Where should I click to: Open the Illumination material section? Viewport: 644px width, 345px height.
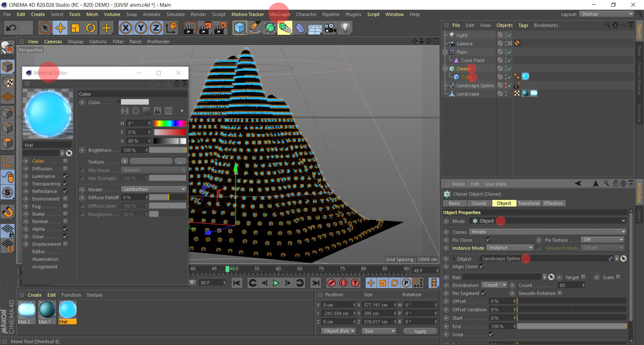[45, 259]
